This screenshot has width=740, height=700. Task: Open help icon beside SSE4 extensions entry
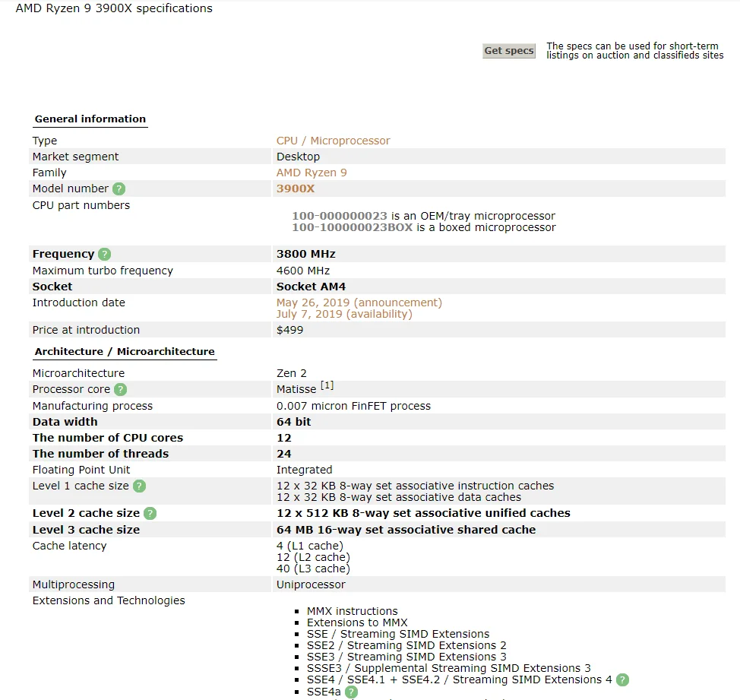point(622,680)
